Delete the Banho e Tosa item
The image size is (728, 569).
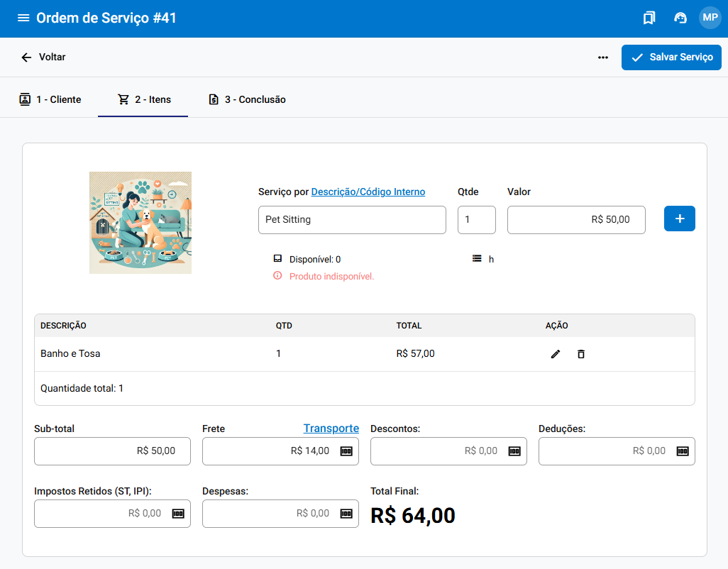581,354
